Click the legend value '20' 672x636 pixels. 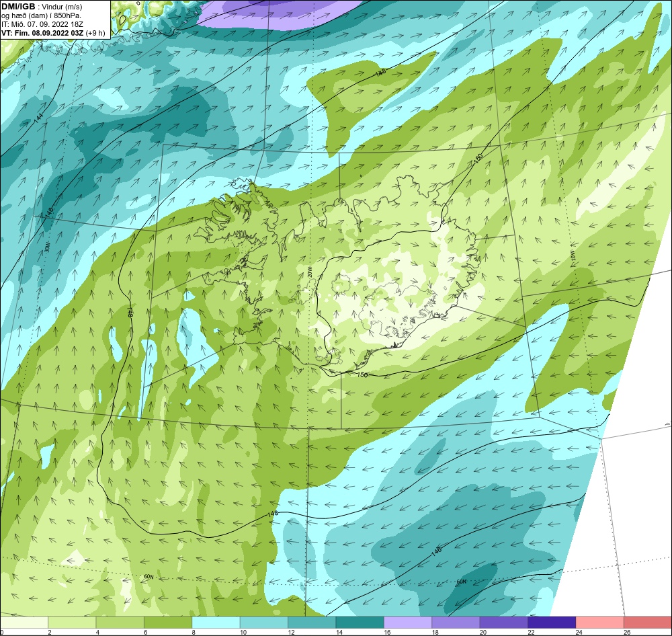[x=483, y=632]
